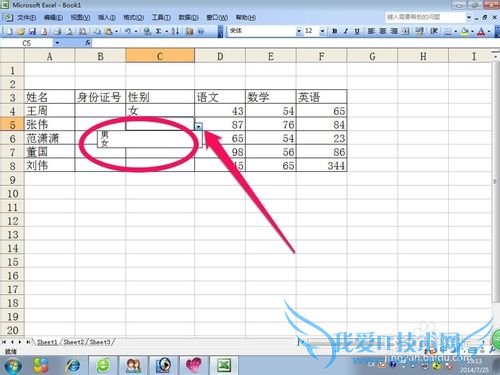Select column A header
This screenshot has height=375, width=500.
(x=49, y=56)
